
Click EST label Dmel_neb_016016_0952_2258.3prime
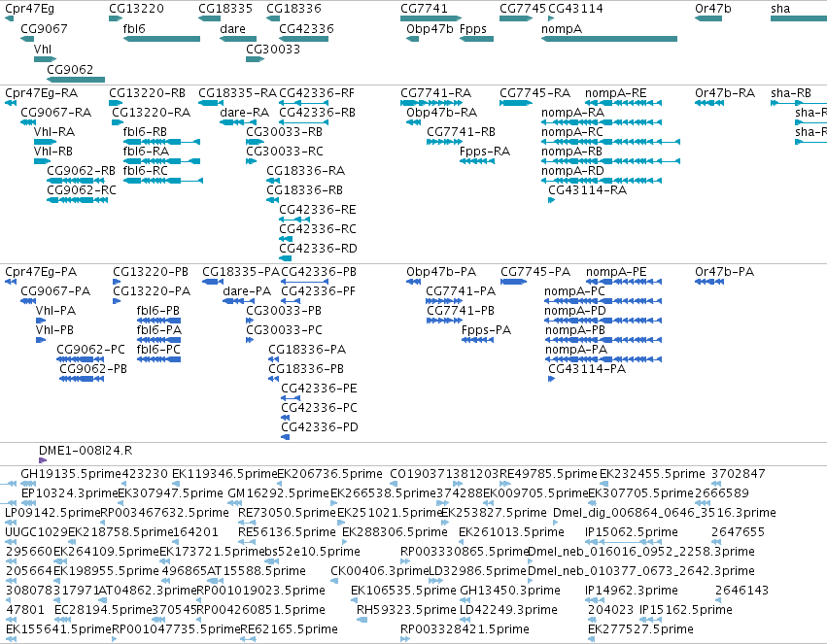coord(640,552)
